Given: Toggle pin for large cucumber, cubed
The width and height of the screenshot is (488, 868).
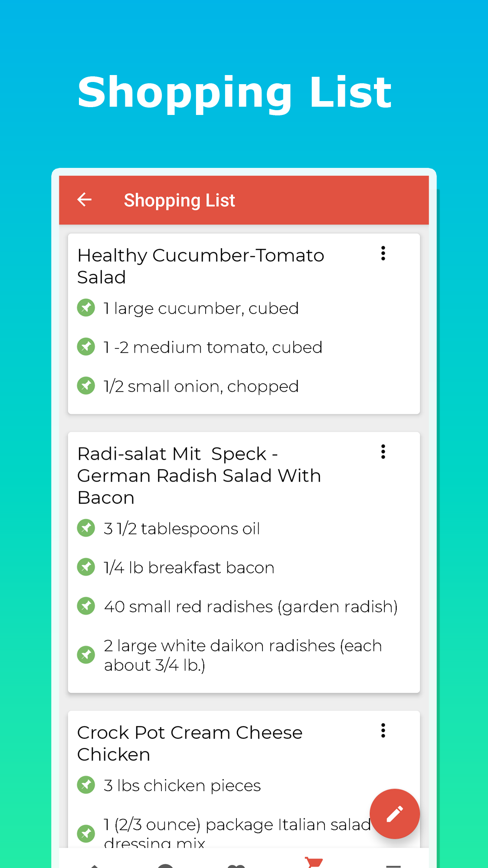Looking at the screenshot, I should click(86, 308).
